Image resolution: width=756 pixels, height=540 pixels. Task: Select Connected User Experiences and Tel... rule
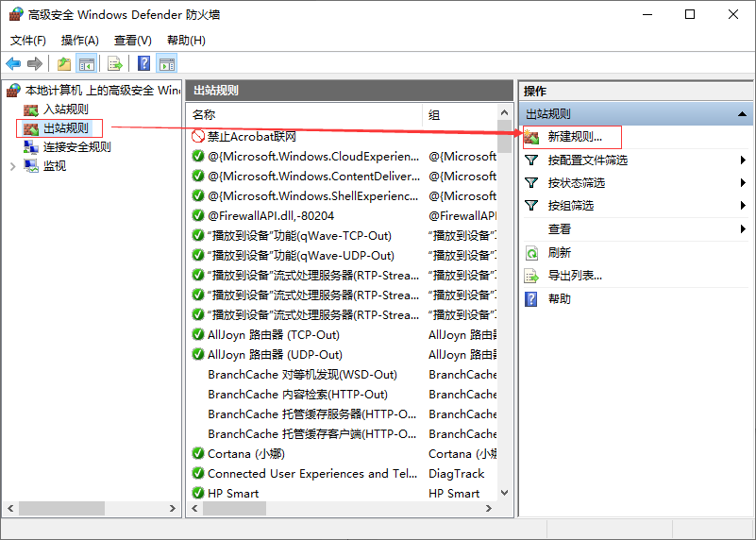pos(312,474)
